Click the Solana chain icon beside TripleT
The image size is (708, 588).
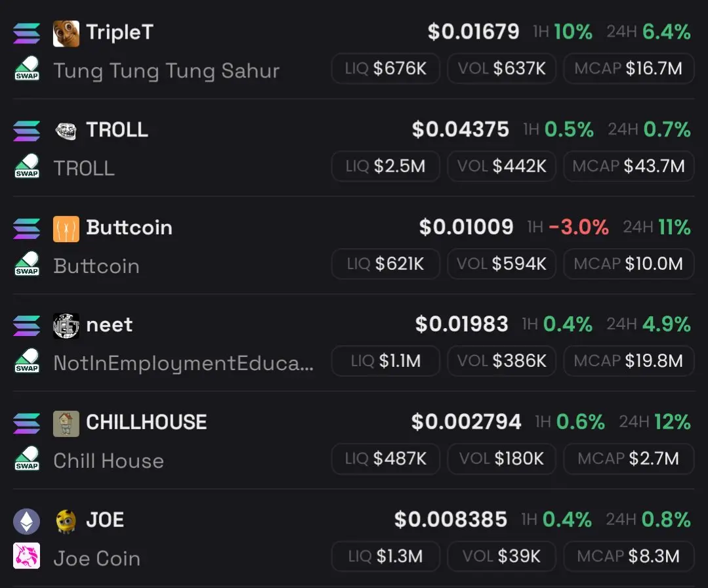(27, 33)
